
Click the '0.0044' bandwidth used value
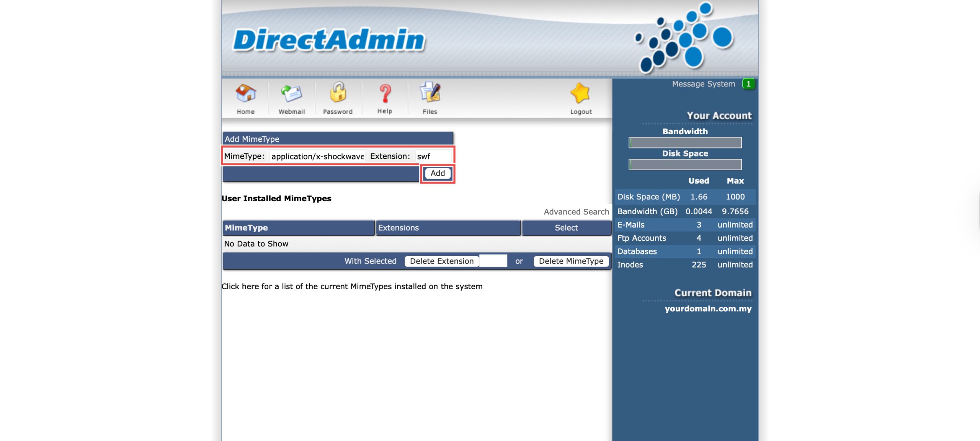[x=699, y=212]
